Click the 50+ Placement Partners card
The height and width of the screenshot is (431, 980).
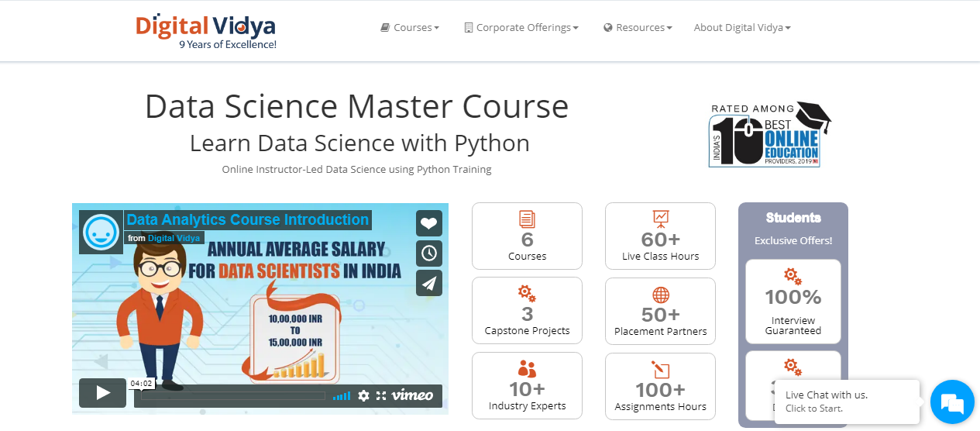point(660,311)
